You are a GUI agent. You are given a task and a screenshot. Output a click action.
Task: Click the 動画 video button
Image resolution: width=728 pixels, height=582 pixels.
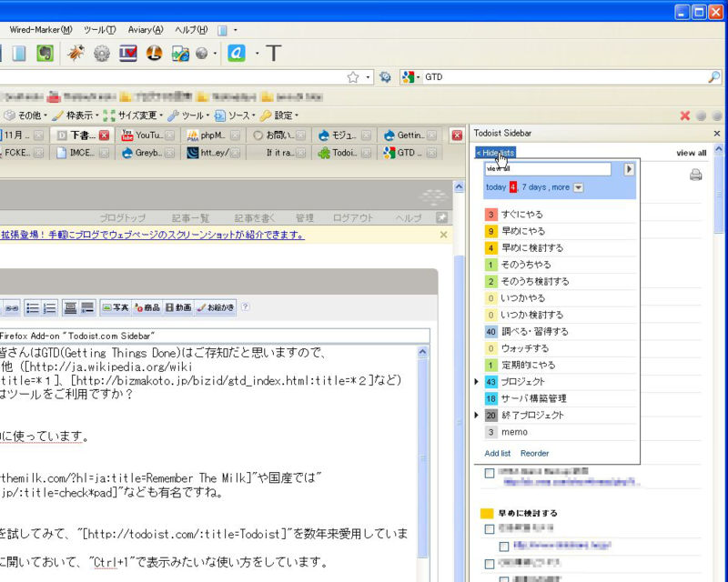click(178, 307)
